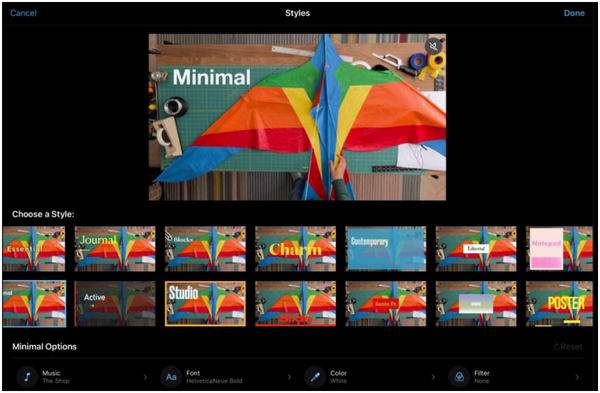Choose the Santa Fe style thumbnail
This screenshot has height=393, width=600.
tap(386, 304)
